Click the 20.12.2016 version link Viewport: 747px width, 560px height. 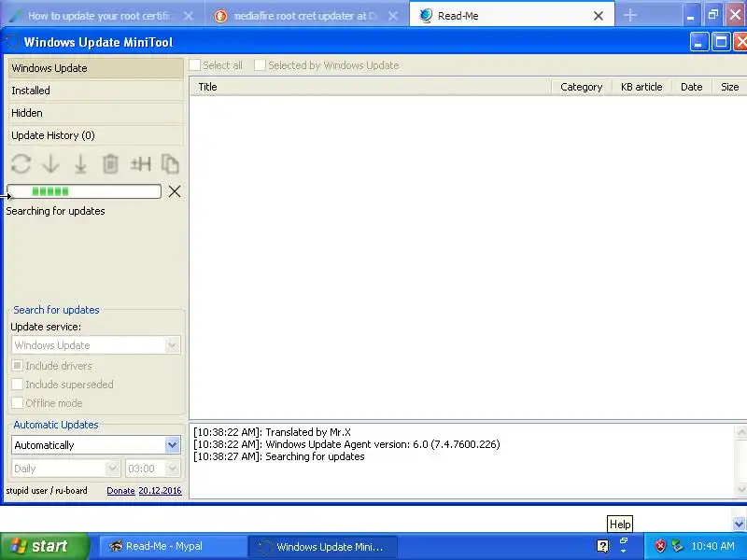160,491
